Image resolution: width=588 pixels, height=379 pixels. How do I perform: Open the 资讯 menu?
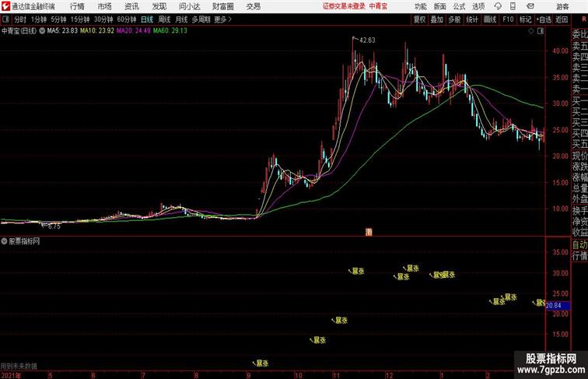coord(131,6)
